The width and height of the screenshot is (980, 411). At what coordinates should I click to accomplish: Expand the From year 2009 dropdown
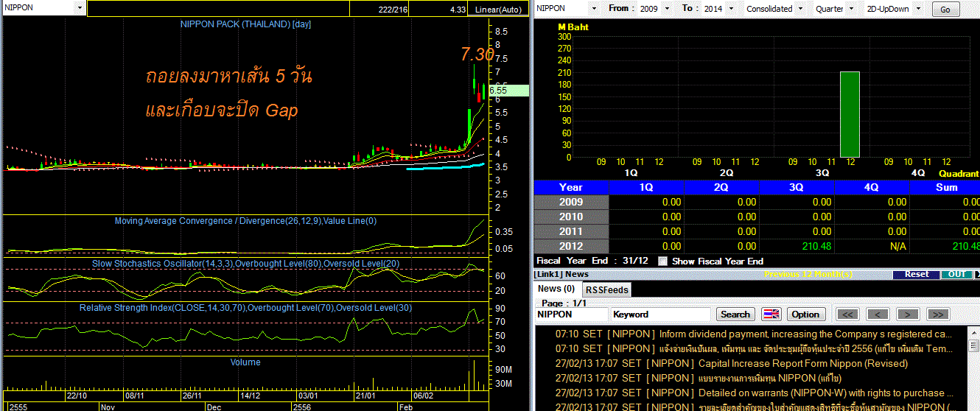coord(668,8)
